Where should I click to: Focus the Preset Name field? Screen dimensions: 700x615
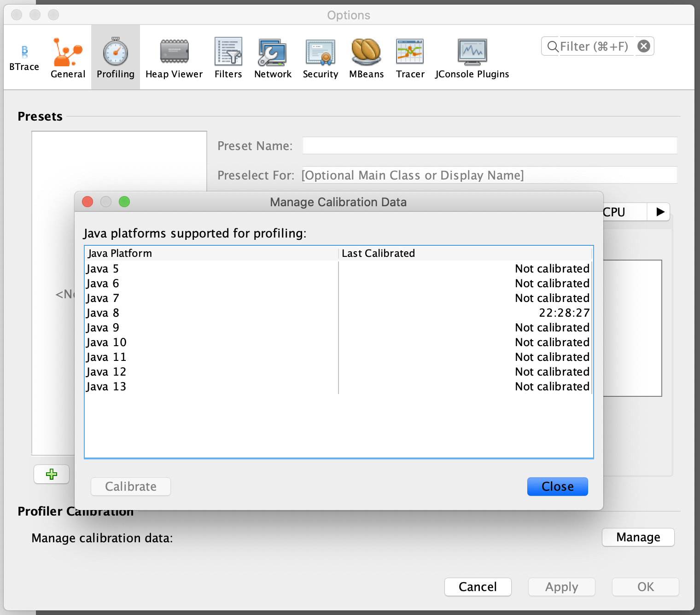pos(490,145)
